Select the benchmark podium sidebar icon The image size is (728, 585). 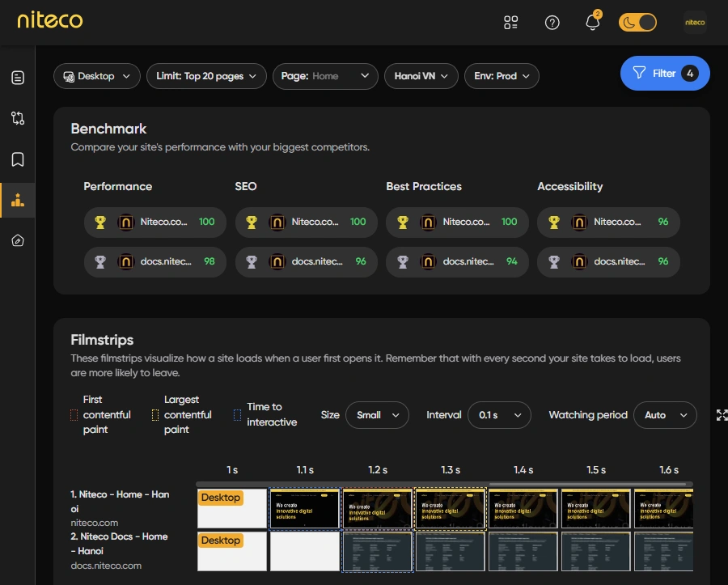(18, 200)
